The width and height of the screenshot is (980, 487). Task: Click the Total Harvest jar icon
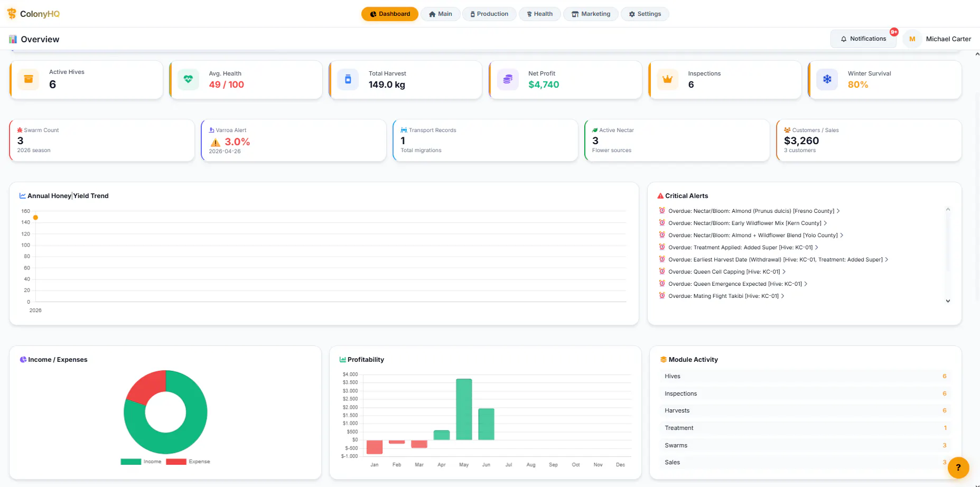point(348,79)
